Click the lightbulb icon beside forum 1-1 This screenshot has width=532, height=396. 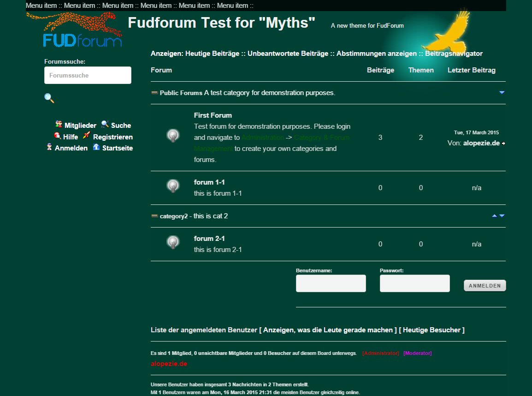click(173, 186)
